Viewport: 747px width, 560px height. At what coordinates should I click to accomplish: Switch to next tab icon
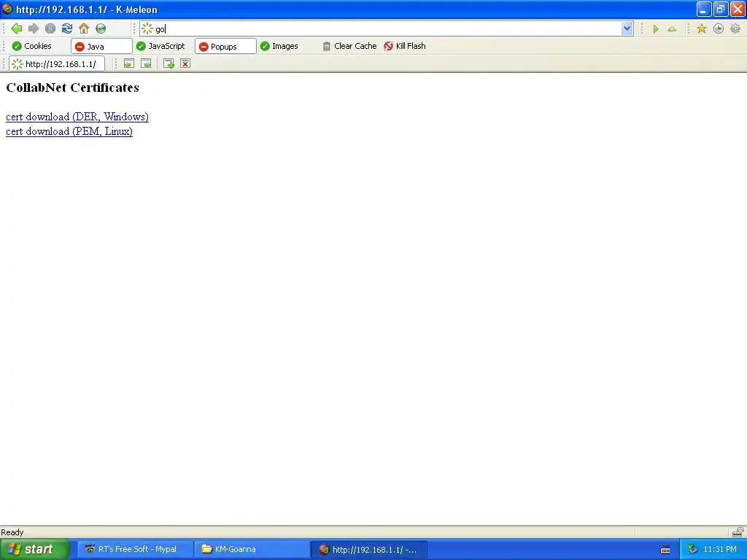point(146,64)
